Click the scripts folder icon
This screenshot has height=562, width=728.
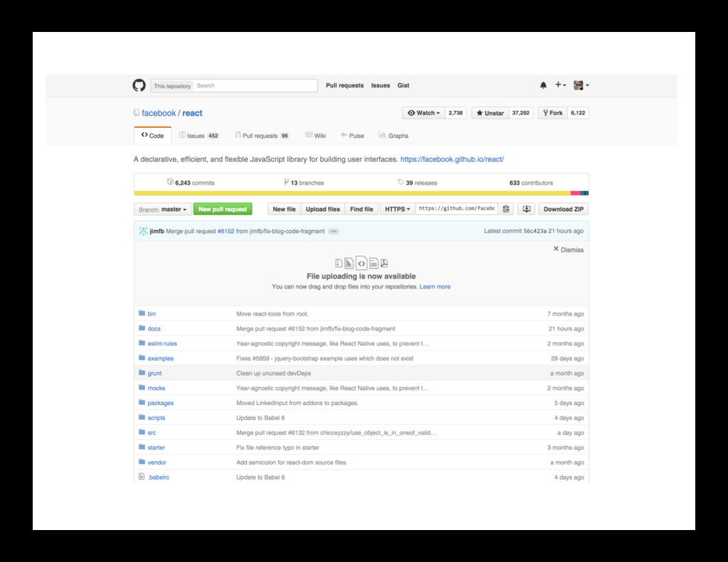pos(141,417)
